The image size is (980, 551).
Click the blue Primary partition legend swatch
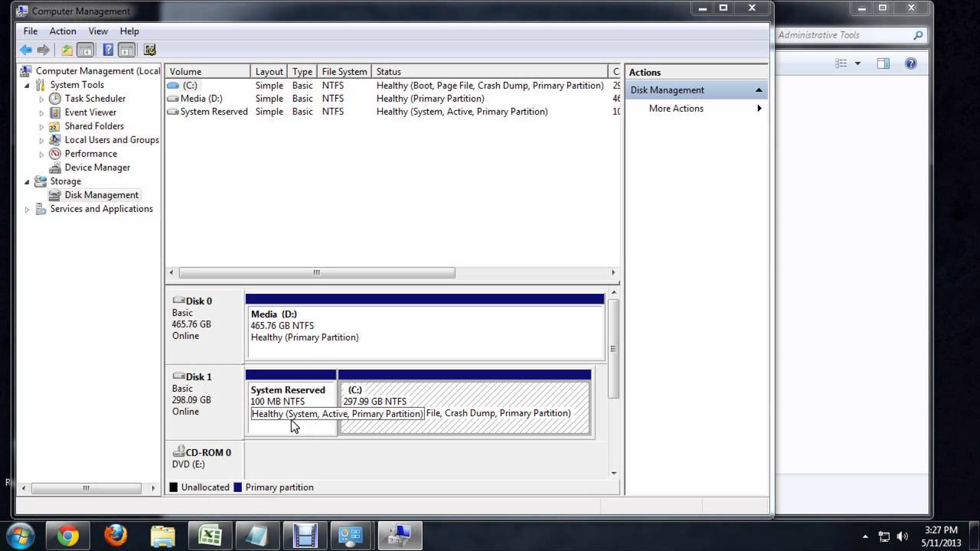click(238, 487)
